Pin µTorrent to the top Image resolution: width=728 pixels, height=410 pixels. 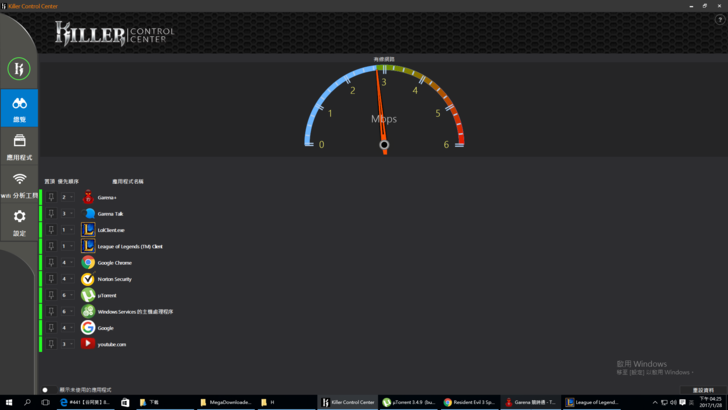pos(51,295)
